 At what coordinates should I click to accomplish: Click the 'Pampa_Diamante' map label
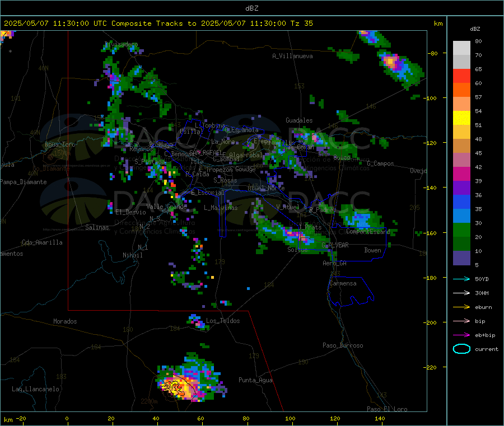click(24, 182)
